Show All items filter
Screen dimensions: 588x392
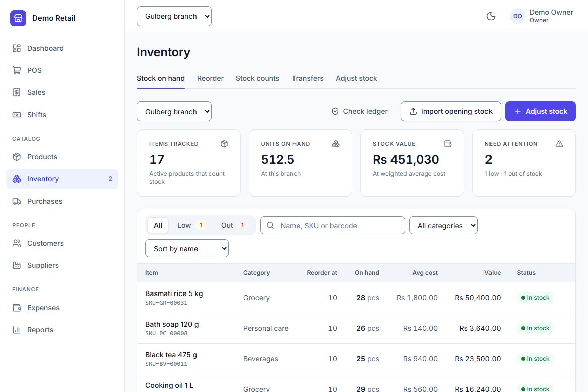(158, 225)
